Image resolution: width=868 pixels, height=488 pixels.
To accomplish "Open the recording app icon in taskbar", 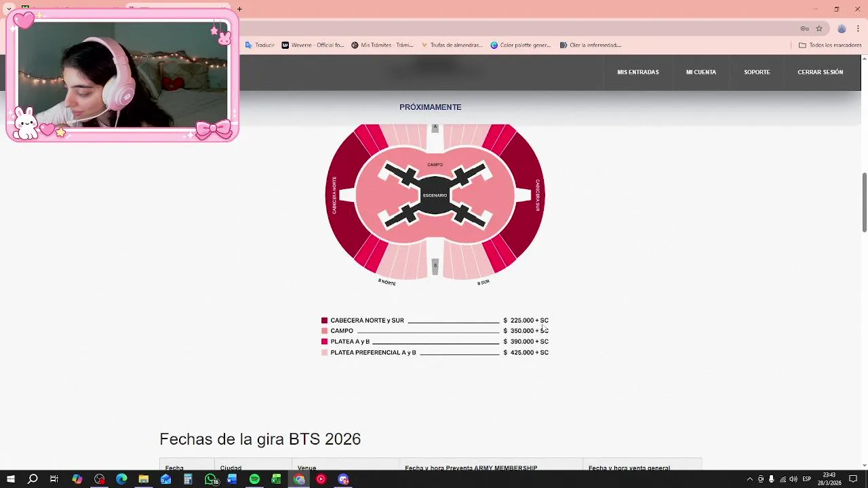I will click(100, 479).
